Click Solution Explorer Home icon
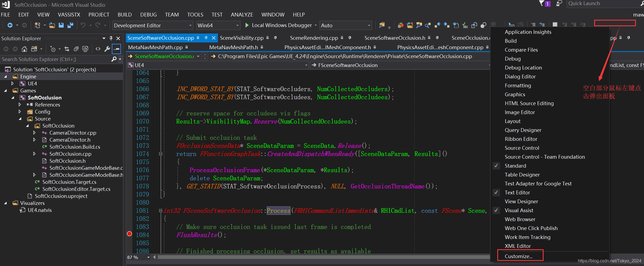The height and width of the screenshot is (266, 644). click(x=24, y=49)
